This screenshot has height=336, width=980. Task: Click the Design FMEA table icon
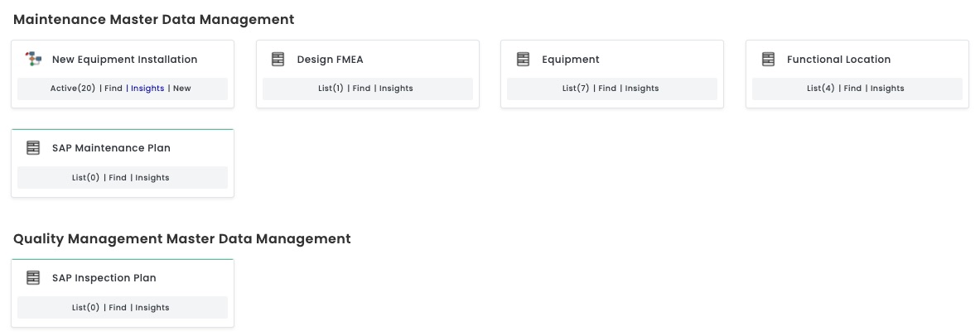click(x=278, y=60)
